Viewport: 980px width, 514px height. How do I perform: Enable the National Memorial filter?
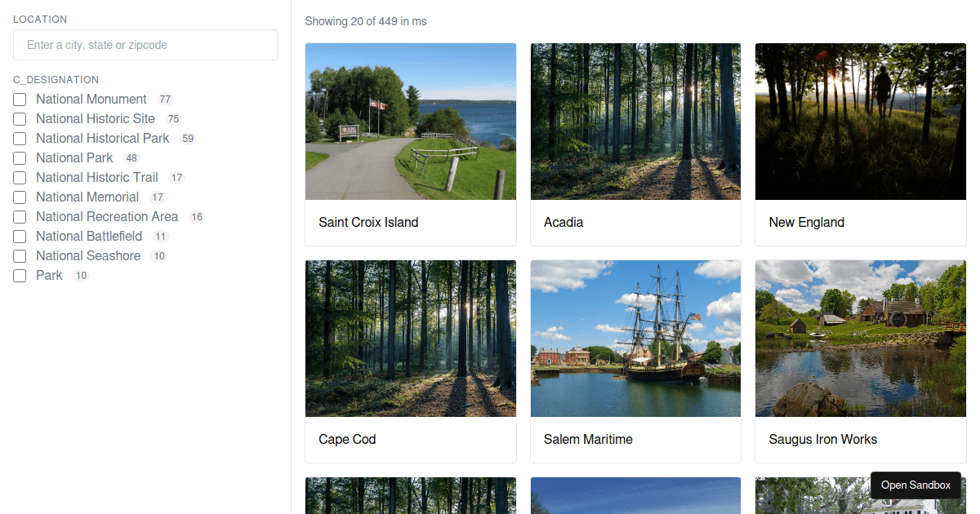[x=19, y=197]
